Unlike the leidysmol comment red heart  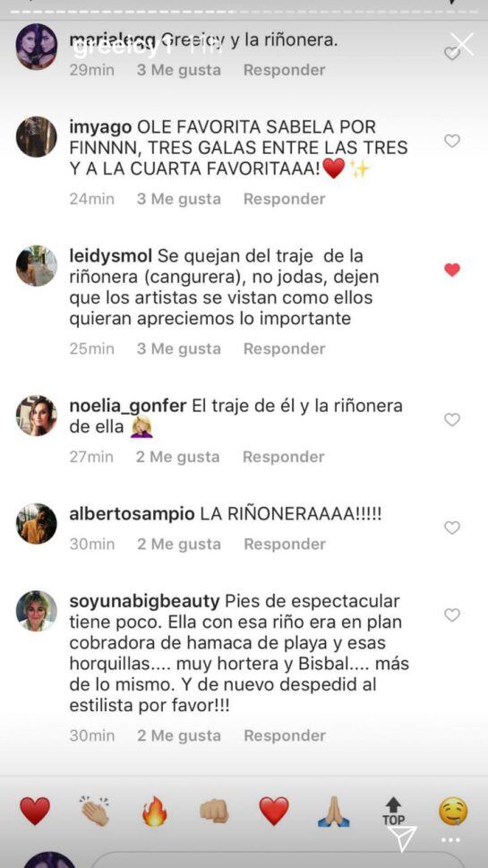[x=452, y=270]
